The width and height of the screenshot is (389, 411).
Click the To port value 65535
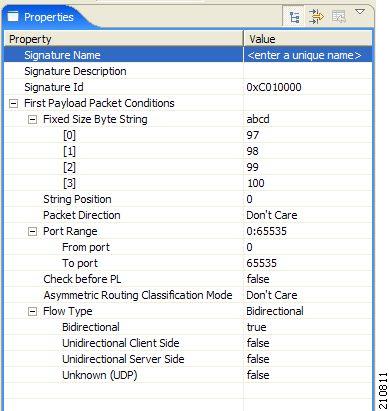point(262,263)
